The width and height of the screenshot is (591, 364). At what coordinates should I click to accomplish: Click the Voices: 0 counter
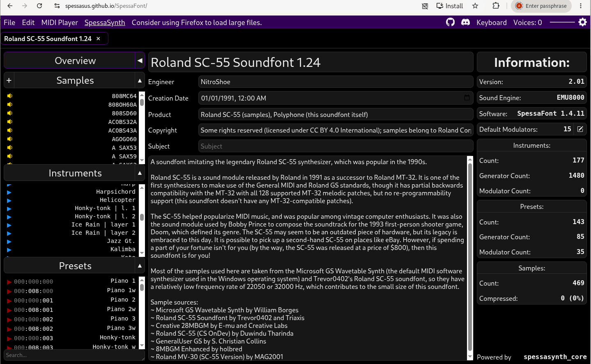click(x=527, y=23)
